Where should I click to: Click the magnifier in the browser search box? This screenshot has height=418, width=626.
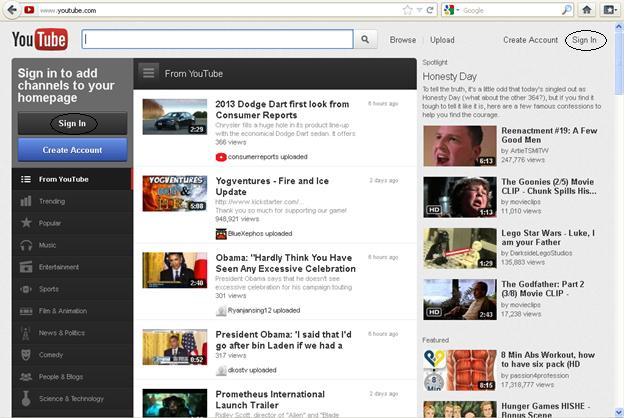(566, 10)
